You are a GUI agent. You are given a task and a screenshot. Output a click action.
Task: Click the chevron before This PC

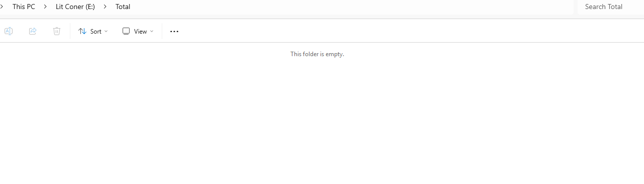pos(2,7)
